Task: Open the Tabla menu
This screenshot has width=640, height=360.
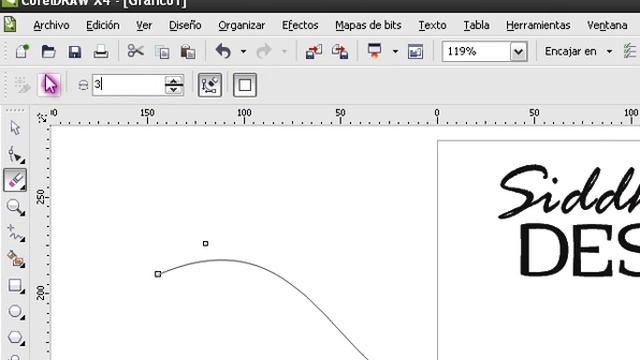Action: (476, 25)
